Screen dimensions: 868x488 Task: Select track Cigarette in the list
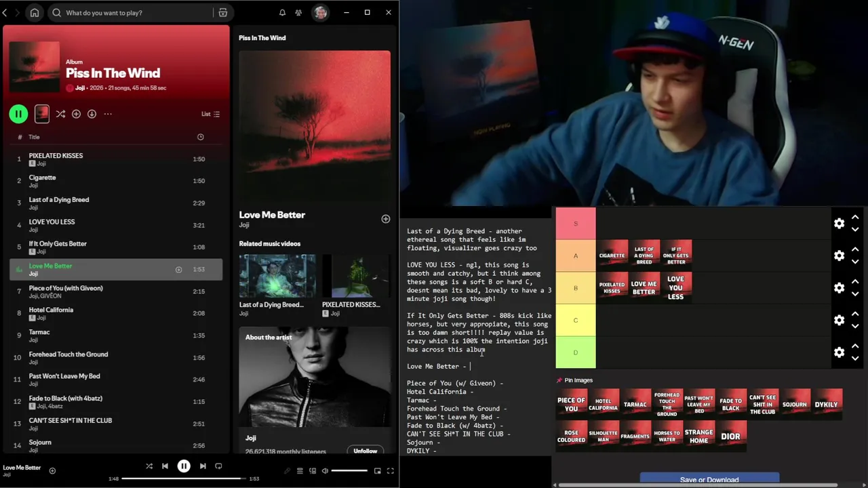tap(115, 181)
